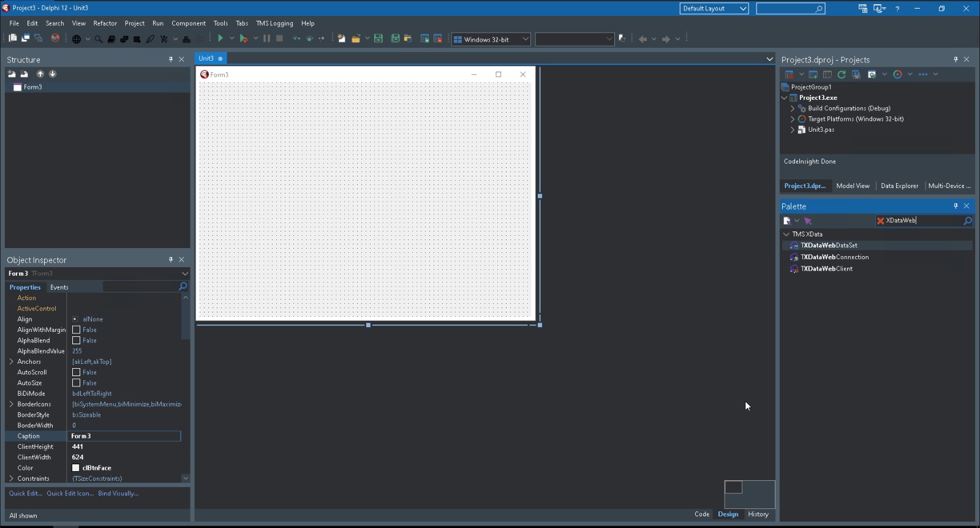Toggle the AlphaBlend checkbox
Image resolution: width=980 pixels, height=528 pixels.
(x=77, y=341)
